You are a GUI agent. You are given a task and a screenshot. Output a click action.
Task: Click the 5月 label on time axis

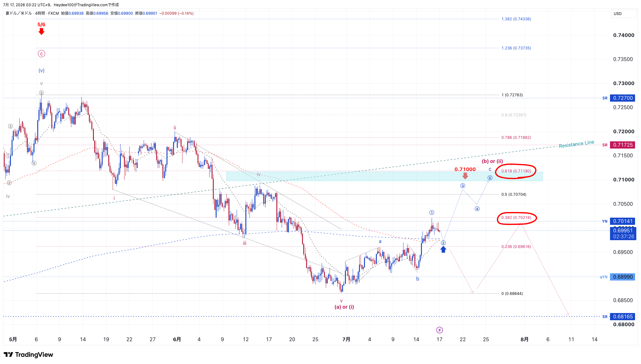point(13,339)
